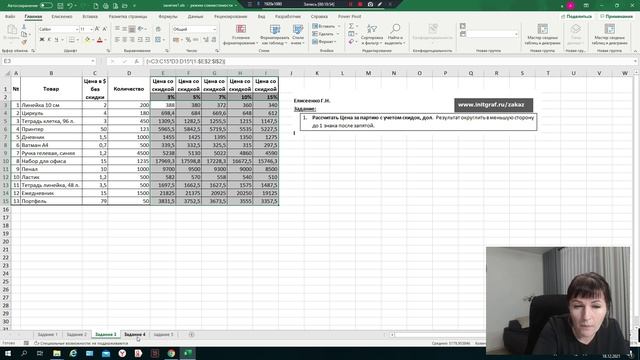Viewport: 640px width, 360px height.
Task: Switch to the Вставка ribbon tab
Action: pos(90,16)
